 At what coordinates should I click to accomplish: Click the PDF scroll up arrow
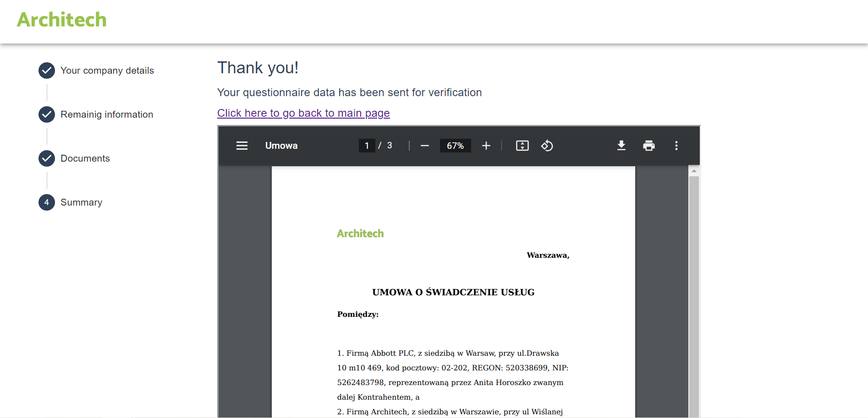(x=694, y=171)
